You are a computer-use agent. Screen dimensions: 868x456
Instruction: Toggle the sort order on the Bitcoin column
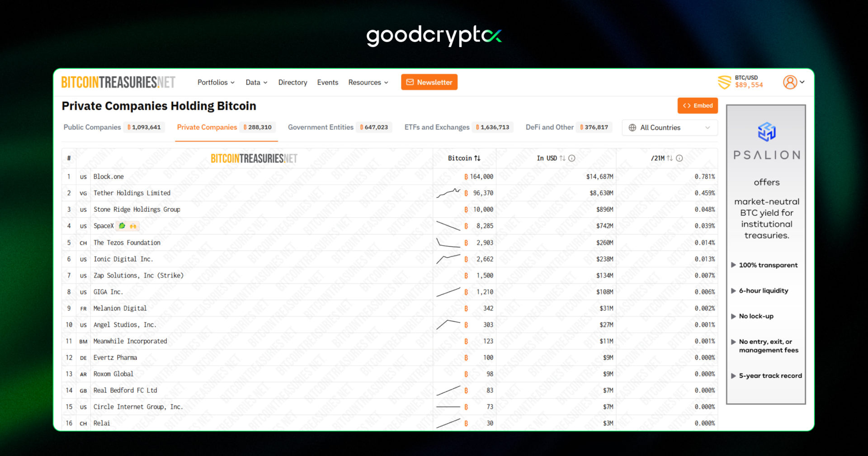click(478, 158)
